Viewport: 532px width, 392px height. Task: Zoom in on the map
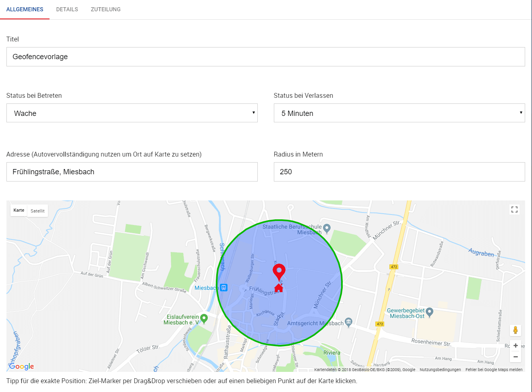515,345
